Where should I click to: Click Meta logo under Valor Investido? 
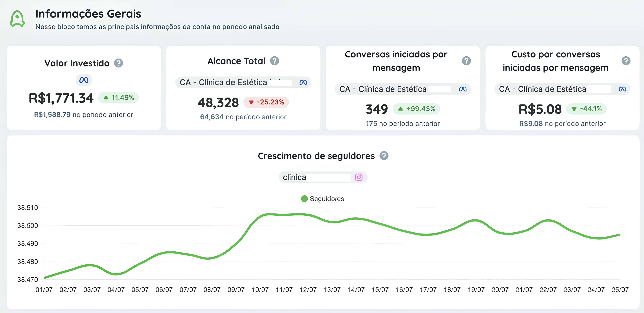click(x=84, y=80)
